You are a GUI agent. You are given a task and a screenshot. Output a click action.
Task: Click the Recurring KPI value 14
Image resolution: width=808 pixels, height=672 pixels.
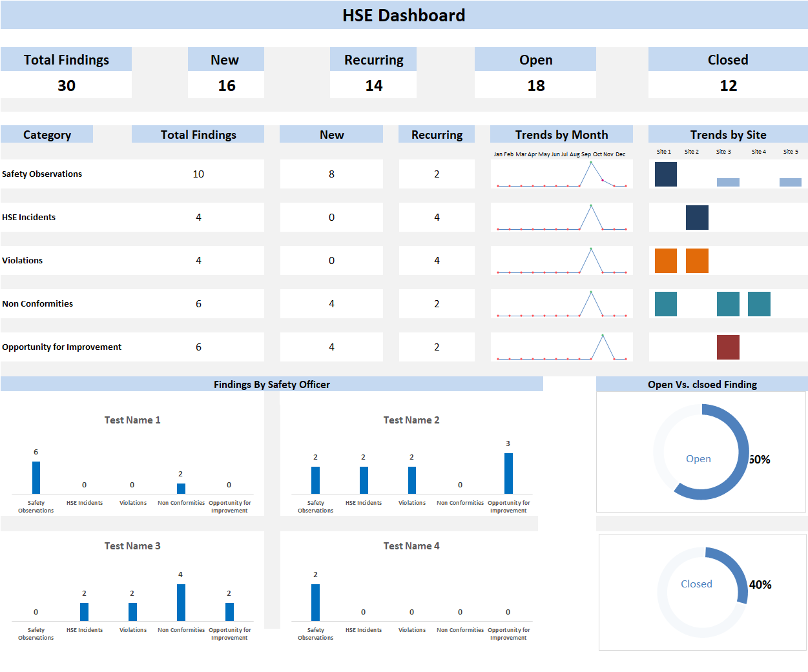click(374, 85)
